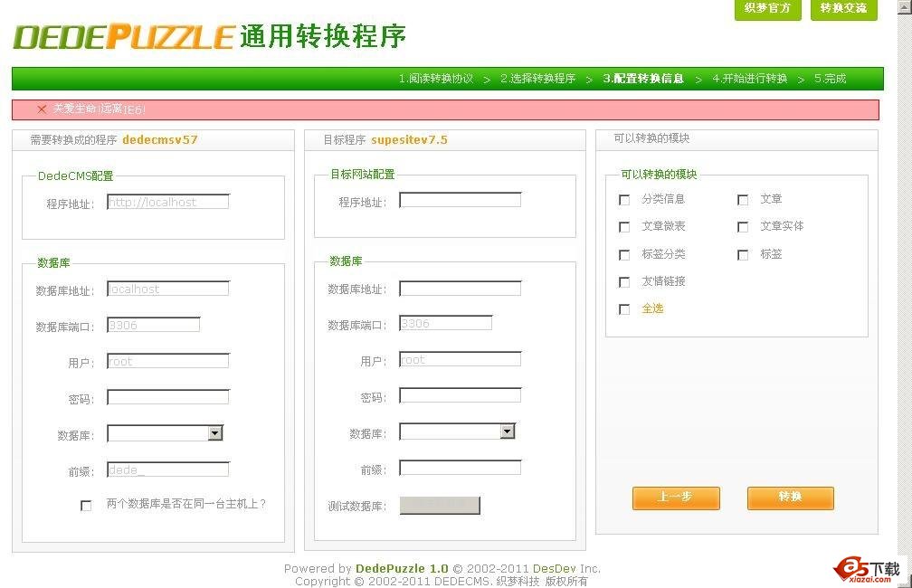Click the supesitev7.5 target program name

click(x=410, y=139)
